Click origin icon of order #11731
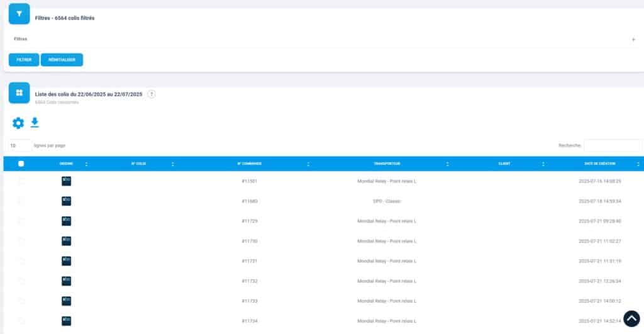This screenshot has width=644, height=334. [x=66, y=261]
